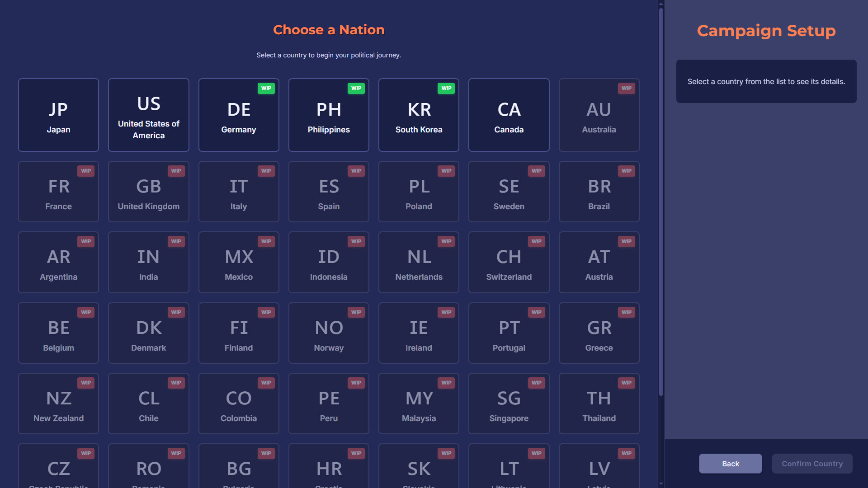Choose Thailand from the list
Screen dimensions: 868x488
pyautogui.click(x=599, y=404)
